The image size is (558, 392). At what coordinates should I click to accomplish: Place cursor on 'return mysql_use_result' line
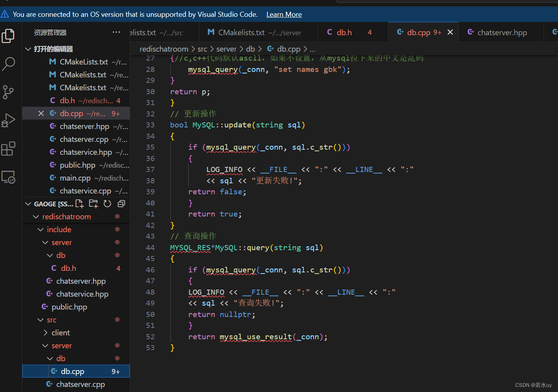(x=258, y=337)
